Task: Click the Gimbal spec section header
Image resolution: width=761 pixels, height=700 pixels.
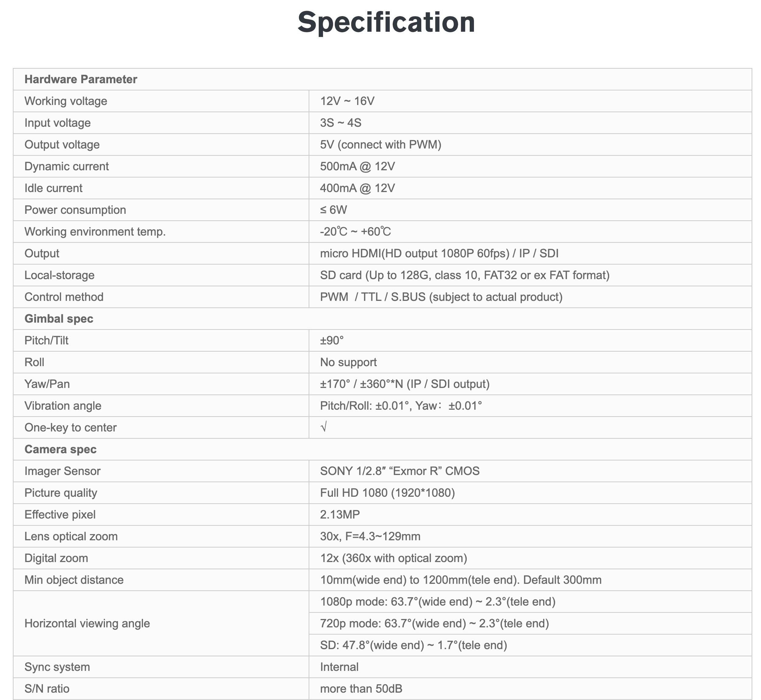Action: click(x=59, y=319)
